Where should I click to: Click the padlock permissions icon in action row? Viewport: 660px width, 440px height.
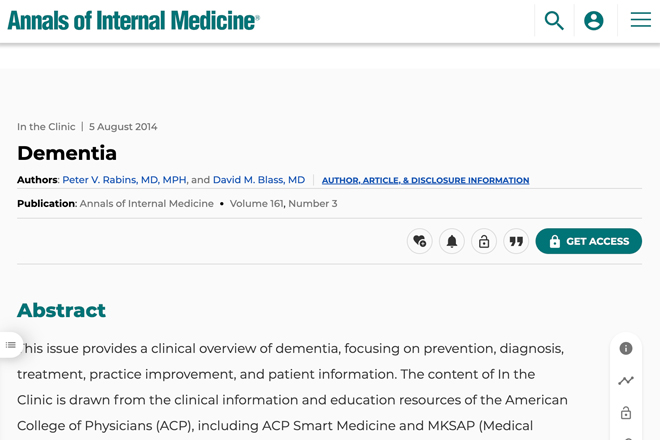(484, 241)
